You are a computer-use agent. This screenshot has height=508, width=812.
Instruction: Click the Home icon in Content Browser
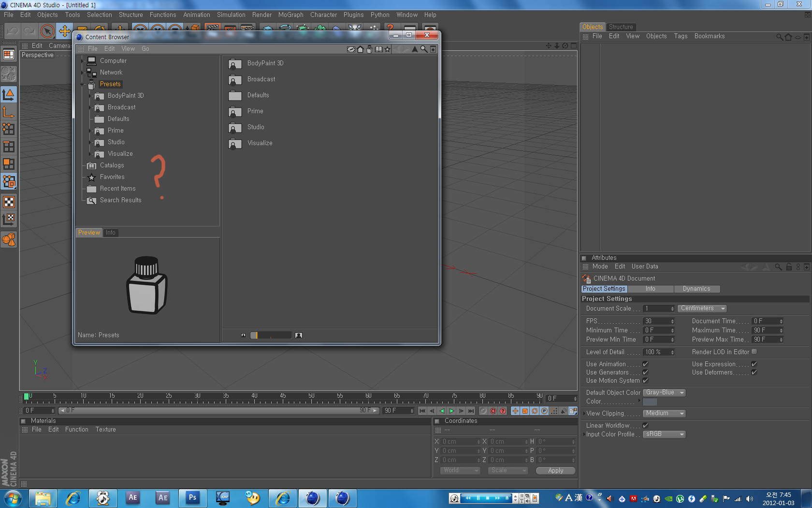361,49
